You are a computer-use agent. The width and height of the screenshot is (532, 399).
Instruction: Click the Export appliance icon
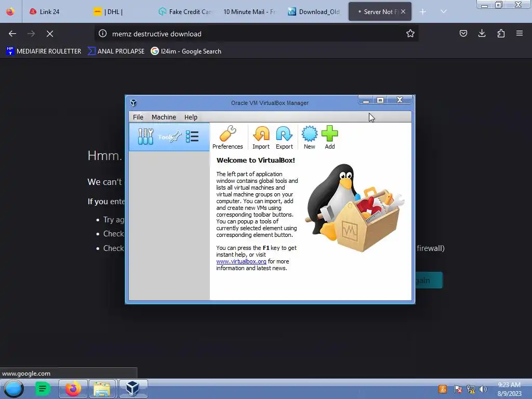pyautogui.click(x=284, y=137)
